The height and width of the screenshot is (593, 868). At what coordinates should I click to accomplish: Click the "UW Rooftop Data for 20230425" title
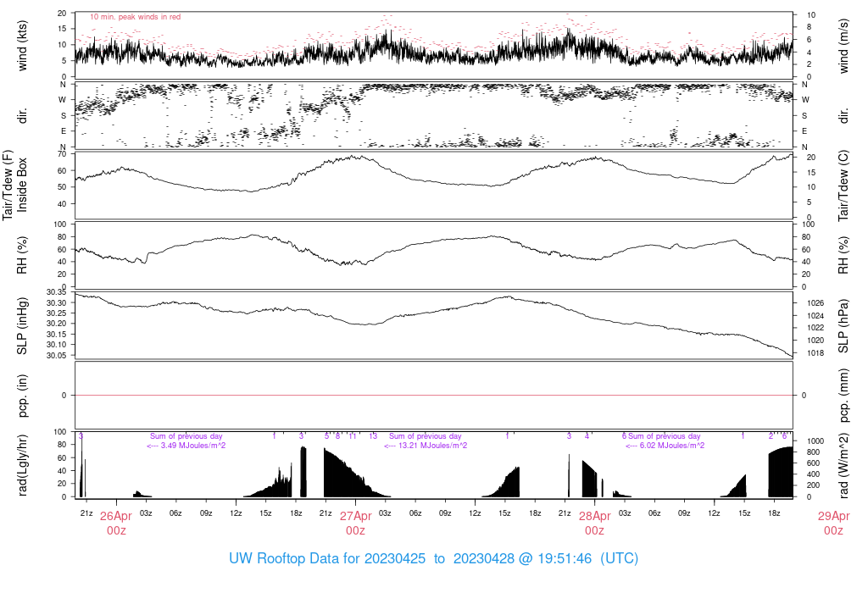(327, 558)
